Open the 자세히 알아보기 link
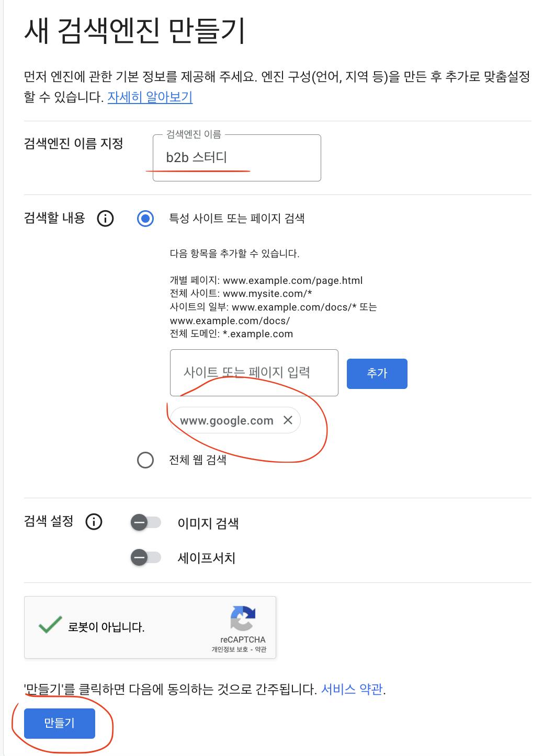The width and height of the screenshot is (543, 756). click(150, 97)
